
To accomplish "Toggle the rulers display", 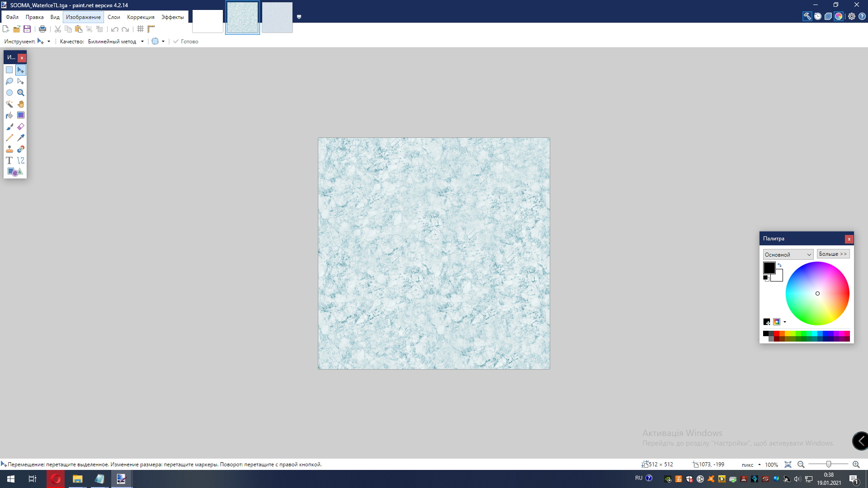I will pos(151,29).
